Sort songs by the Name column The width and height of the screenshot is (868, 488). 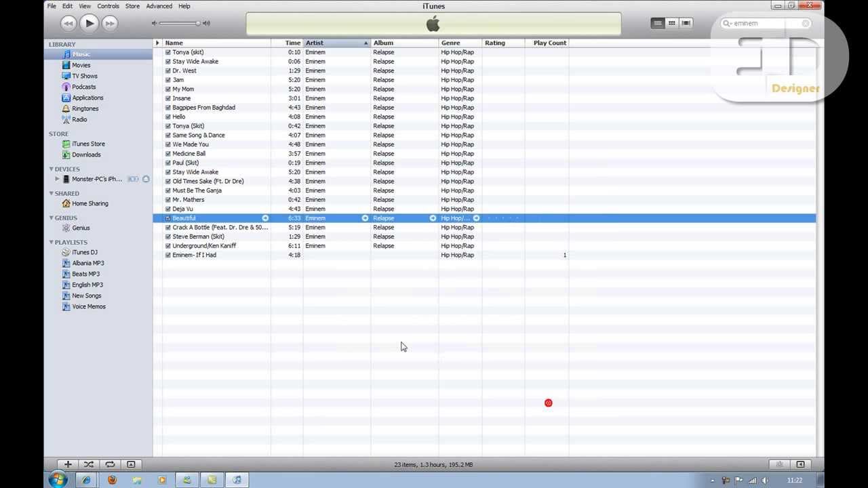coord(216,43)
